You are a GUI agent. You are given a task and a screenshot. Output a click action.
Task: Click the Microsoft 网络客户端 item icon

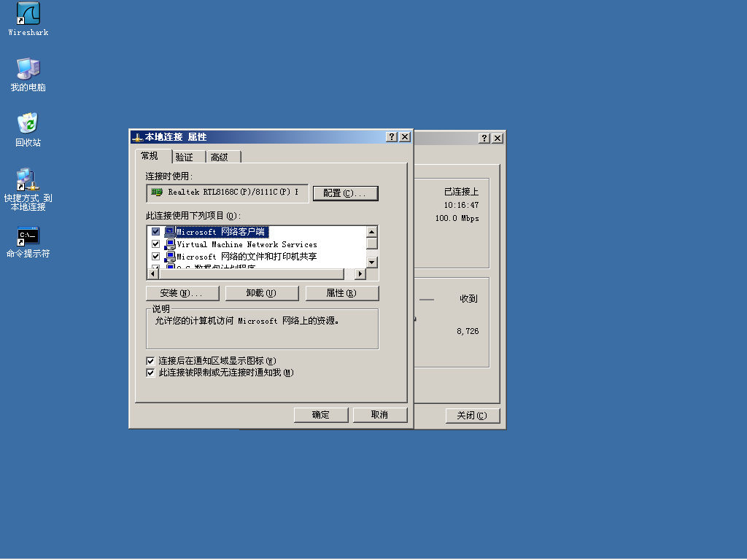tap(169, 232)
